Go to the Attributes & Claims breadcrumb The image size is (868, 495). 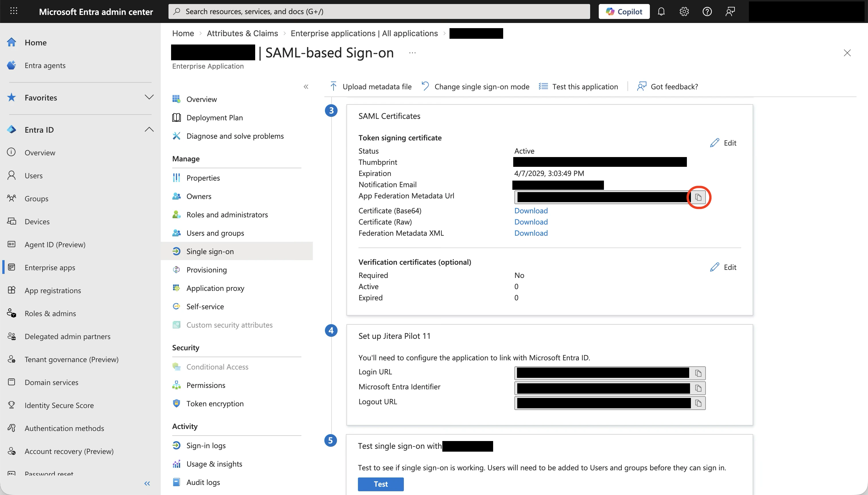[x=242, y=33]
